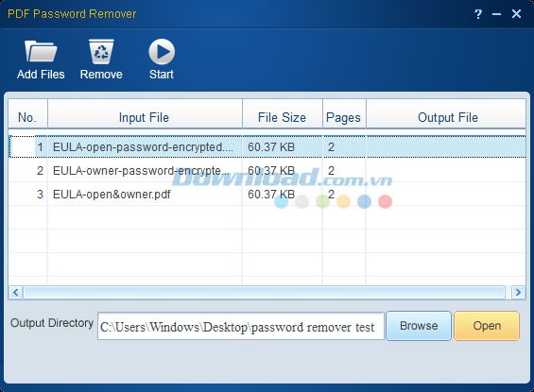Screen dimensions: 534x392
Task: Sort by the No. column header
Action: pos(27,114)
